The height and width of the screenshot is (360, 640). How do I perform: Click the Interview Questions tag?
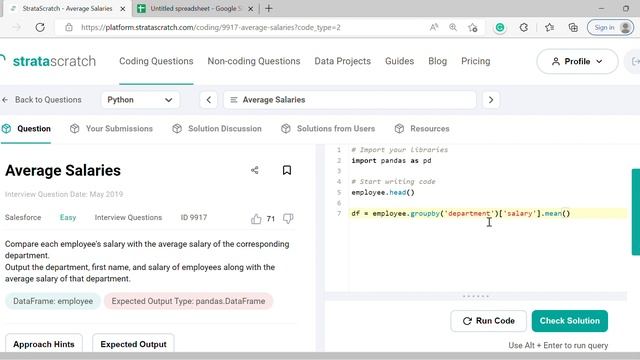pyautogui.click(x=128, y=218)
